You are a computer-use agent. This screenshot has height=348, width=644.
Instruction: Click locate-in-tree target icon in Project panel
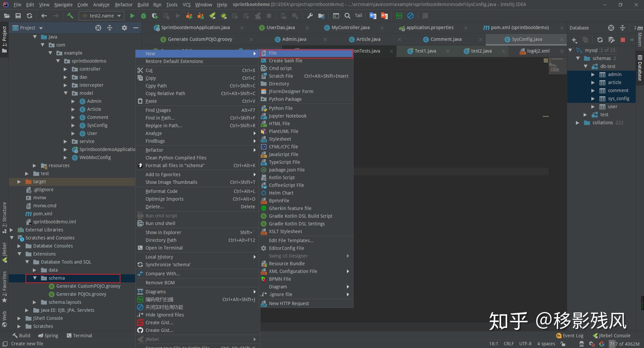point(98,28)
